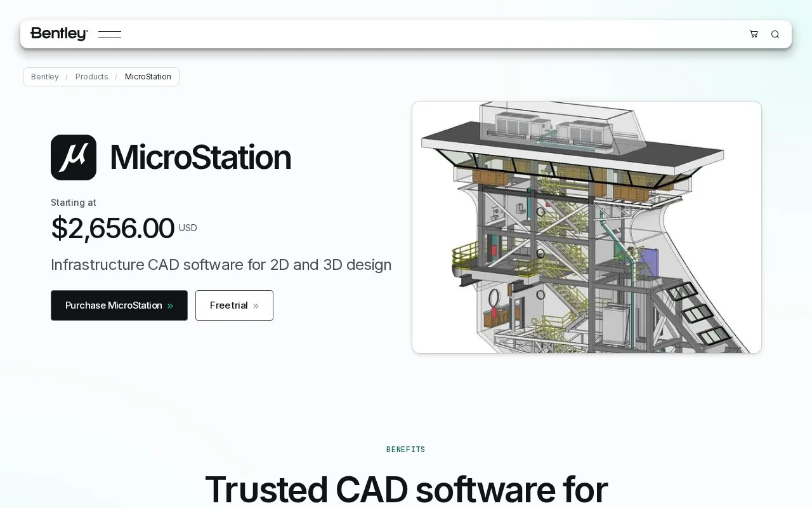Click the BENEFITS section label
The height and width of the screenshot is (508, 812).
tap(406, 450)
